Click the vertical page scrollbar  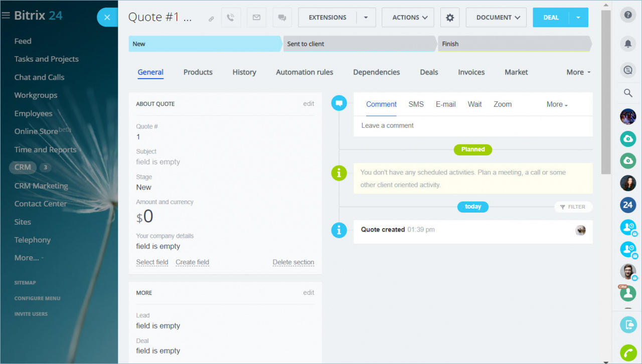click(606, 91)
